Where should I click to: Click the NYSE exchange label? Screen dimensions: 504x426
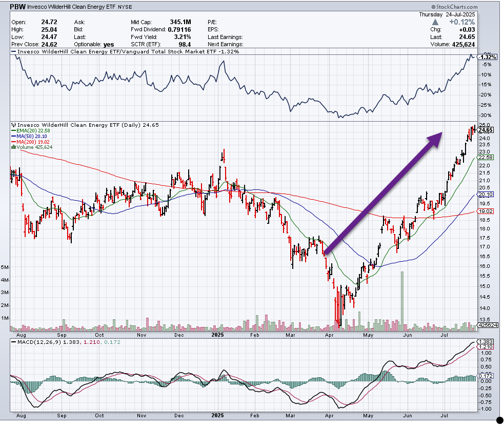click(x=125, y=7)
